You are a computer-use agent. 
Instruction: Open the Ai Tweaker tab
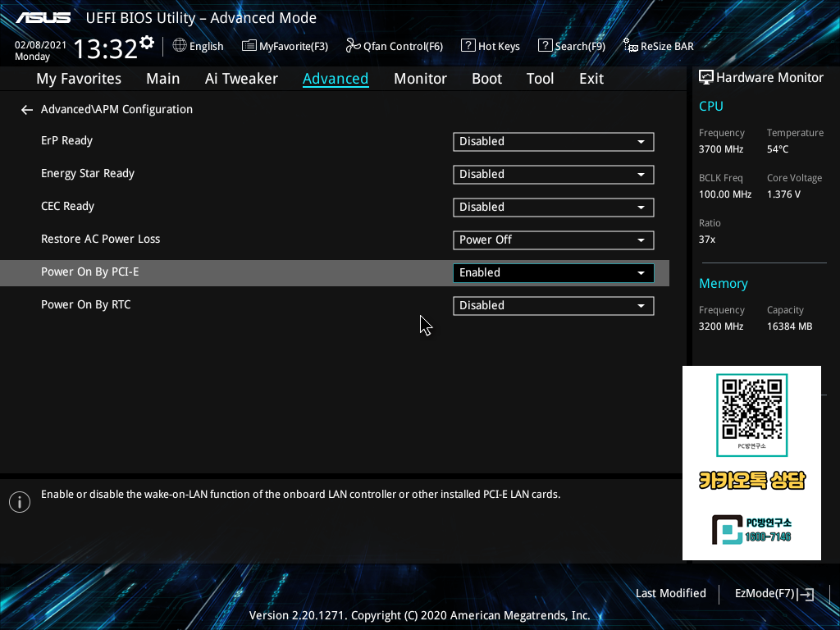[241, 79]
